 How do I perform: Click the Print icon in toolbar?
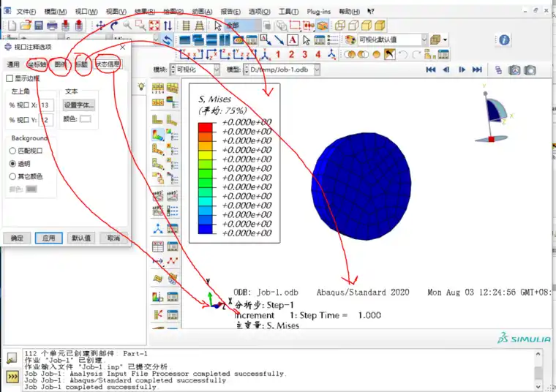point(52,26)
